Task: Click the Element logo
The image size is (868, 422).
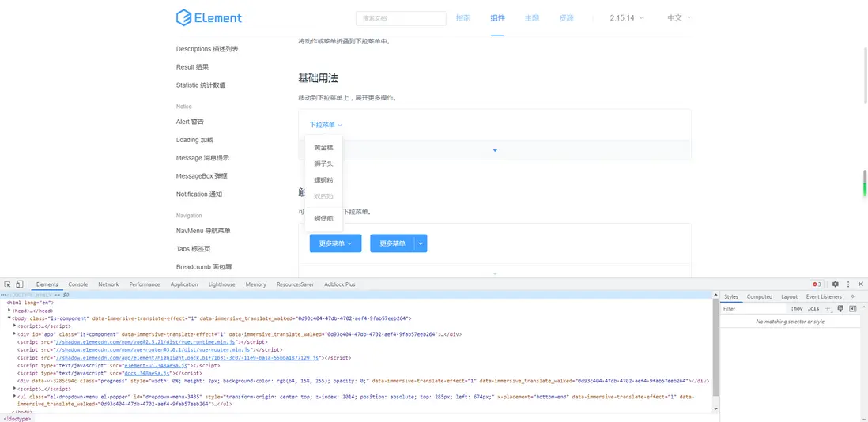Action: point(209,17)
